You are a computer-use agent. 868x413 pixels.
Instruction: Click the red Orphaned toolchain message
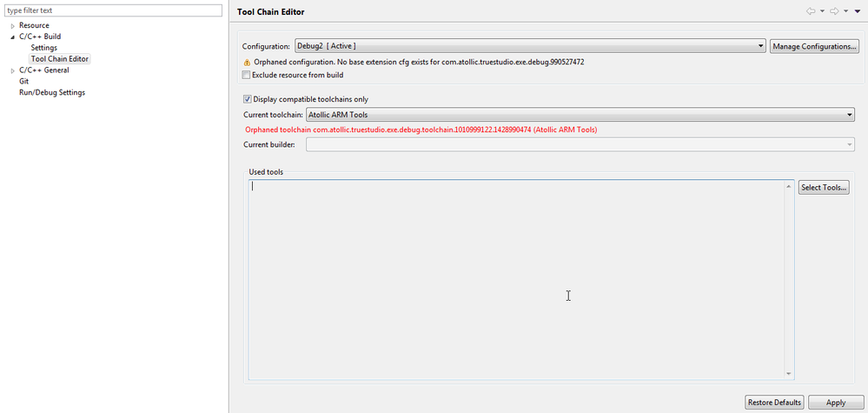pos(421,130)
